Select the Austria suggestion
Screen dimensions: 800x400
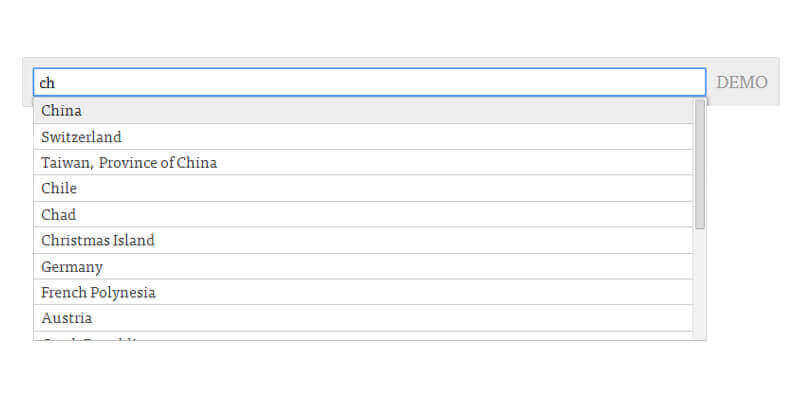[67, 318]
